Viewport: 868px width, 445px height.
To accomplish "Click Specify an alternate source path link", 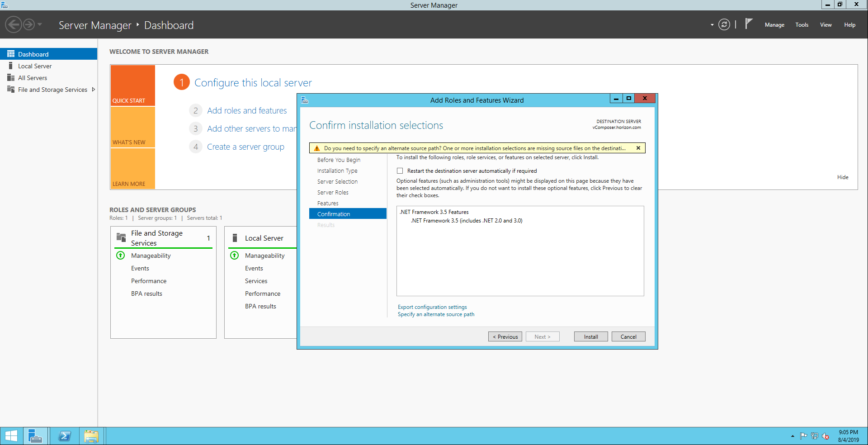I will click(x=436, y=314).
